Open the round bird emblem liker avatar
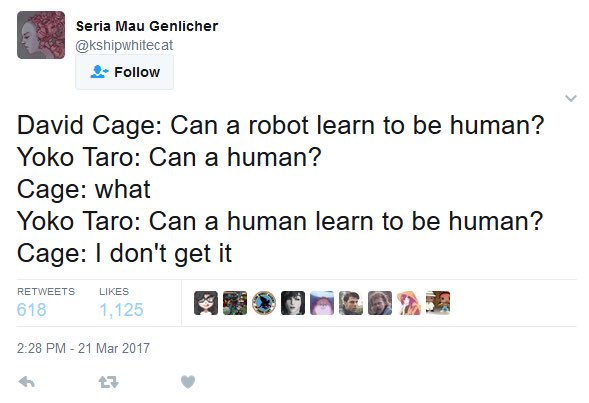Screen dimensions: 589x403 coord(264,303)
